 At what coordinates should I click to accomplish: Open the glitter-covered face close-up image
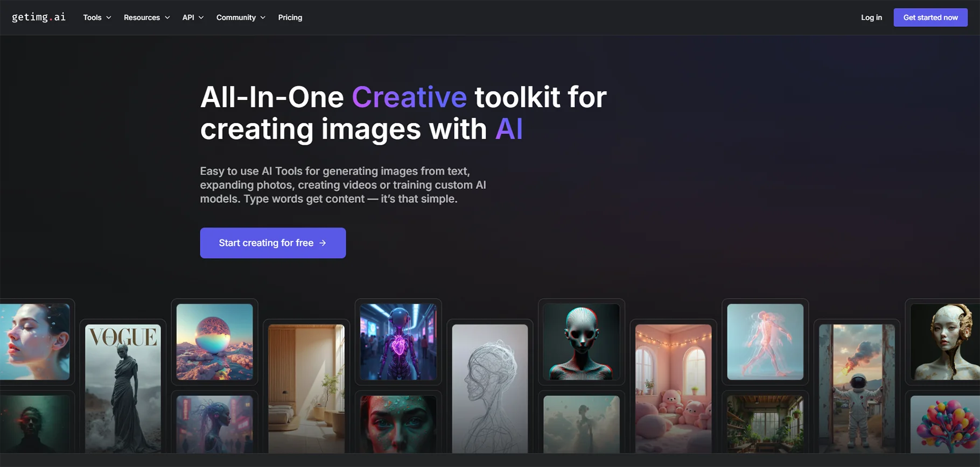tap(398, 424)
